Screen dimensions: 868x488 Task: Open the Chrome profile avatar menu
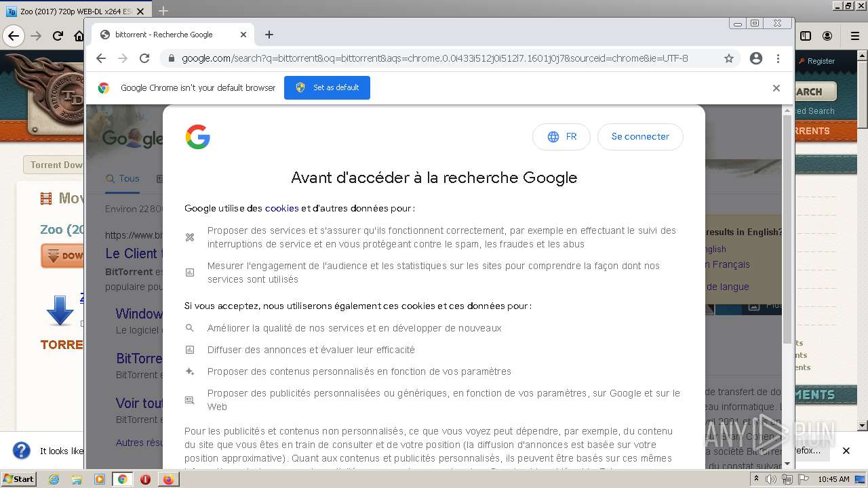click(x=756, y=58)
